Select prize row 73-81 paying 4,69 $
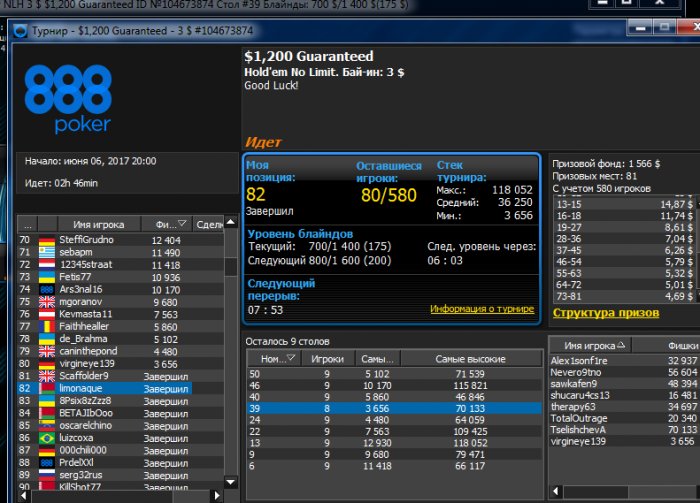Image resolution: width=700 pixels, height=503 pixels. [624, 296]
